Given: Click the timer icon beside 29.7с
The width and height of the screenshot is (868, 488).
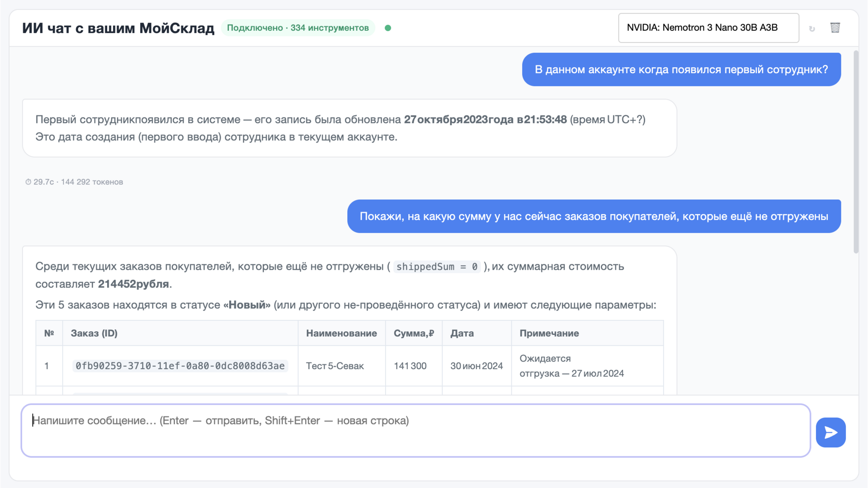Looking at the screenshot, I should point(28,182).
